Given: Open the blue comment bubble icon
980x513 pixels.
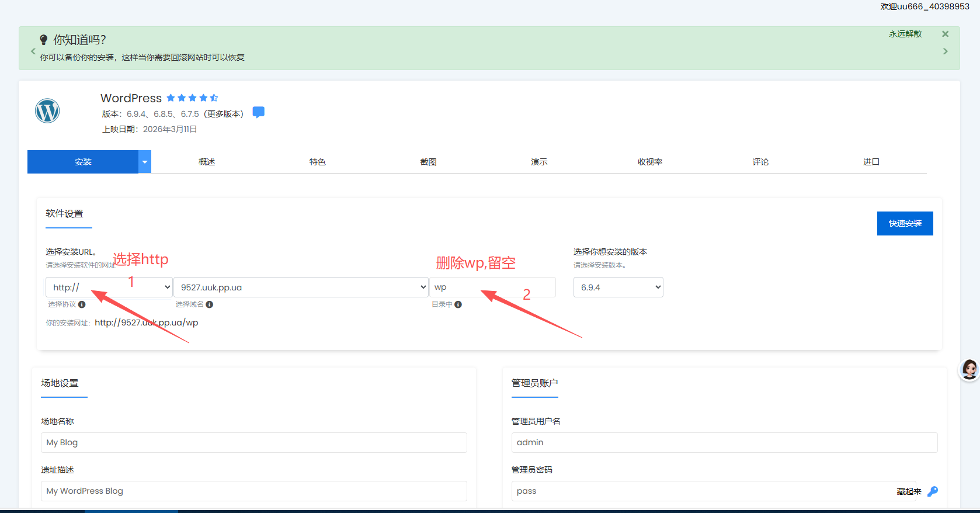Looking at the screenshot, I should pos(259,112).
